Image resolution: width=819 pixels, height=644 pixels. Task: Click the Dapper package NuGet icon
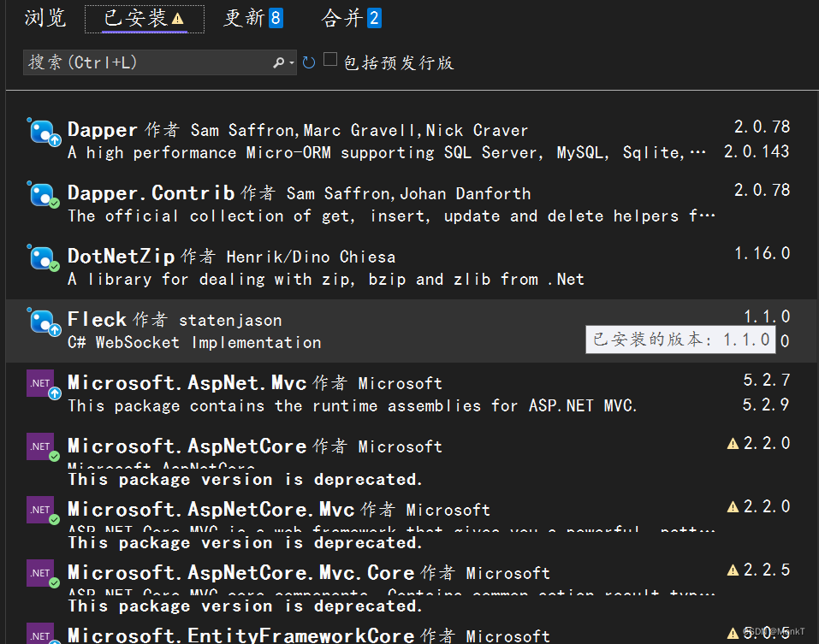pos(43,133)
